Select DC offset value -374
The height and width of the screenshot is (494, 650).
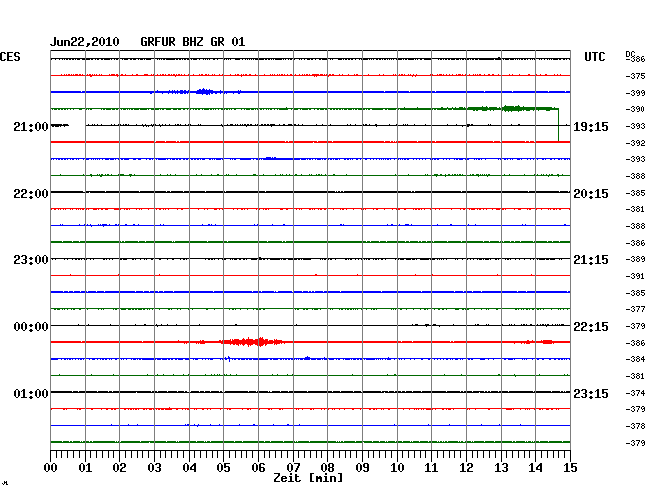tap(635, 393)
